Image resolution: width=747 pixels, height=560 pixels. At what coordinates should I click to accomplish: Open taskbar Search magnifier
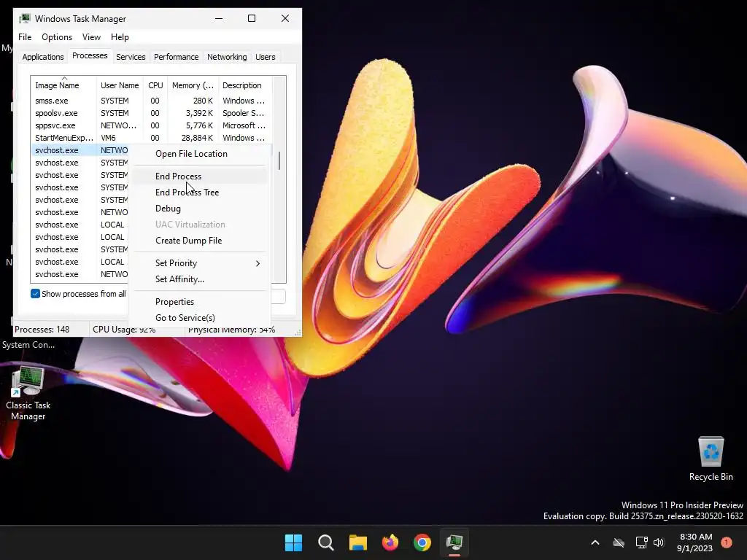pos(326,542)
